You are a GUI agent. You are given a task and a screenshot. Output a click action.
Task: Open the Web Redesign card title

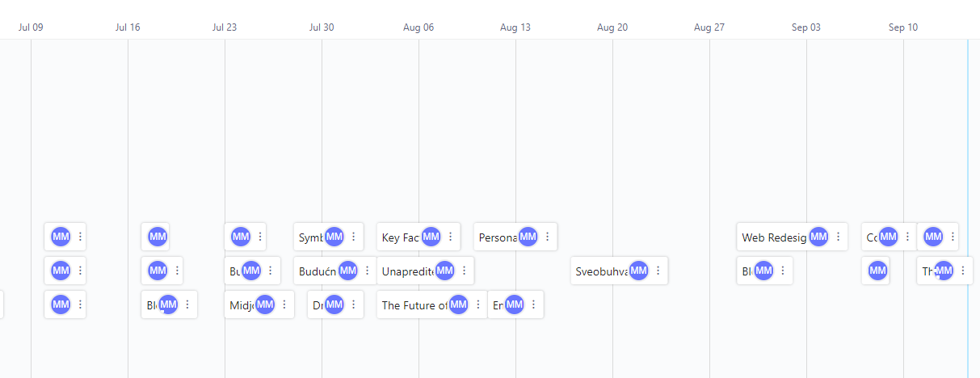[x=774, y=237]
